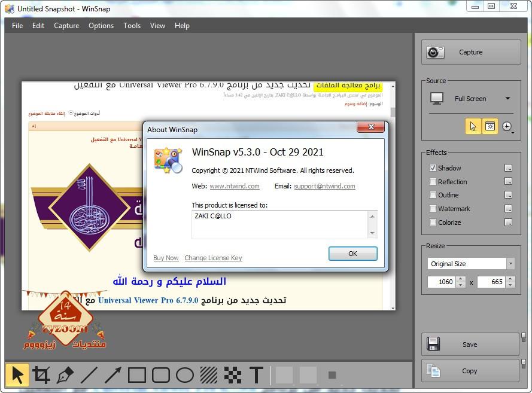Screen dimensions: 532x393
Task: Open the View menu
Action: (158, 26)
